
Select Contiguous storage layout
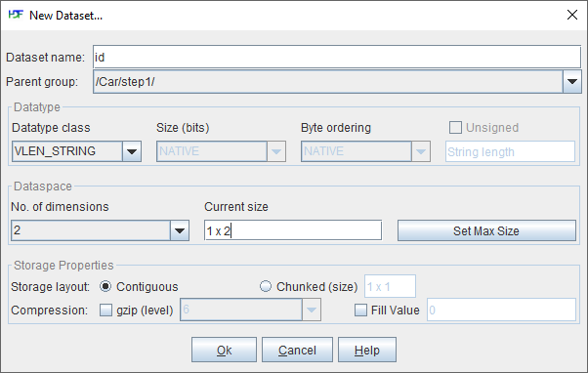coord(105,286)
